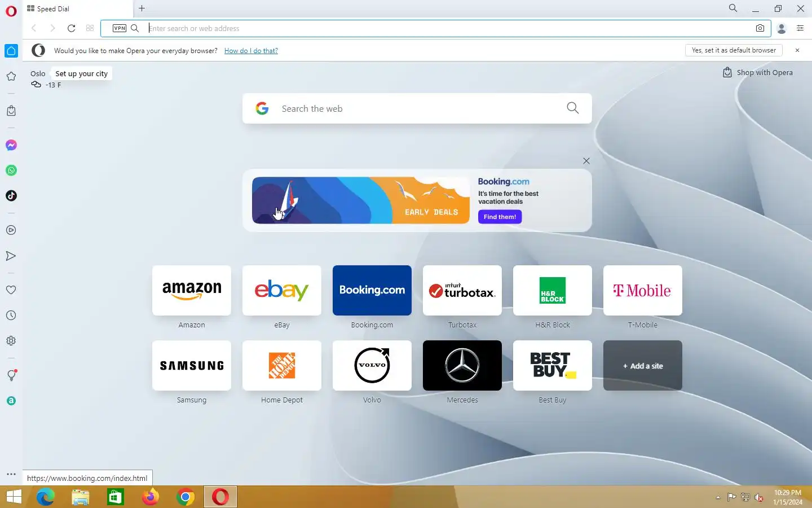The width and height of the screenshot is (812, 508).
Task: Click Set up your city label
Action: 81,73
